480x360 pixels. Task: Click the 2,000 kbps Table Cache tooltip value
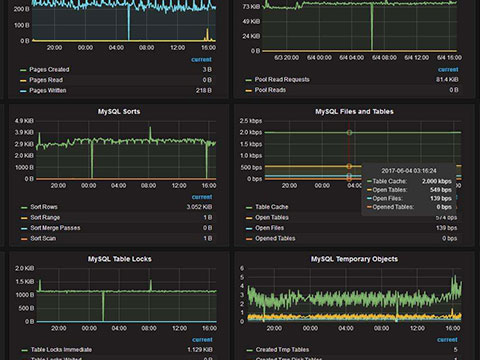(x=437, y=181)
